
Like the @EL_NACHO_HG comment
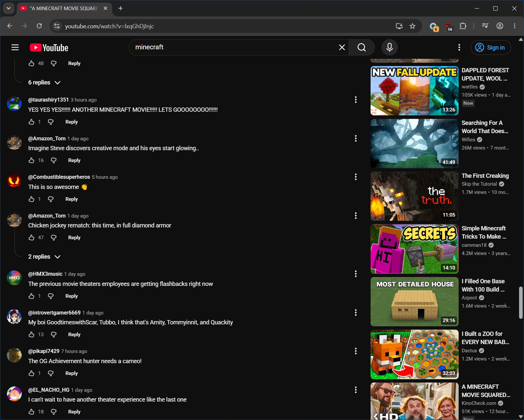point(32,412)
